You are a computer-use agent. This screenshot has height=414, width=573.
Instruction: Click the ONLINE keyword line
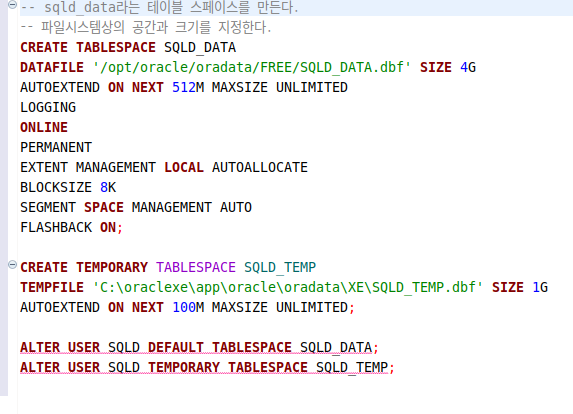pos(44,128)
